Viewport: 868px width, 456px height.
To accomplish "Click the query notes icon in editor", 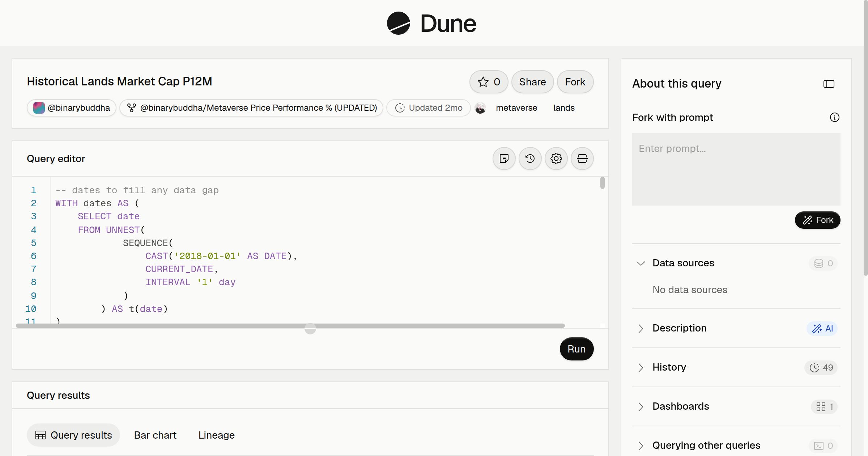I will (x=504, y=159).
